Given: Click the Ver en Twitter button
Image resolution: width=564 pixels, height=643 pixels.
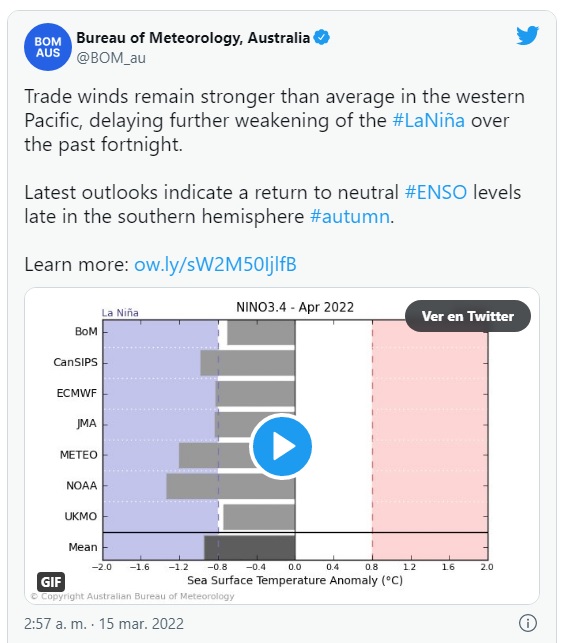Looking at the screenshot, I should [x=468, y=316].
